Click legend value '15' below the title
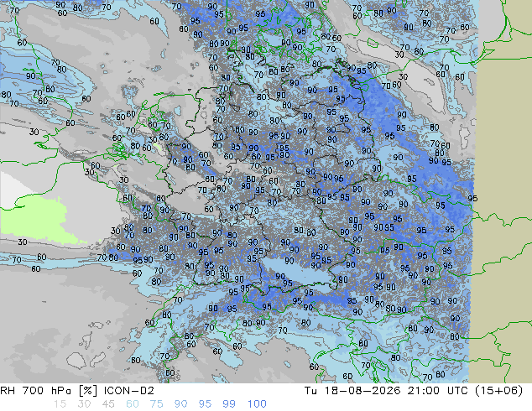The width and height of the screenshot is (532, 411). click(x=60, y=404)
